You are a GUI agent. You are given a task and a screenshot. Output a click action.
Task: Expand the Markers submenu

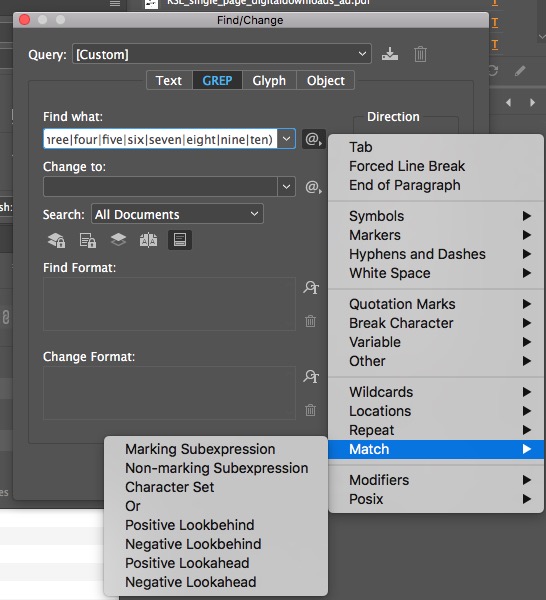[436, 235]
